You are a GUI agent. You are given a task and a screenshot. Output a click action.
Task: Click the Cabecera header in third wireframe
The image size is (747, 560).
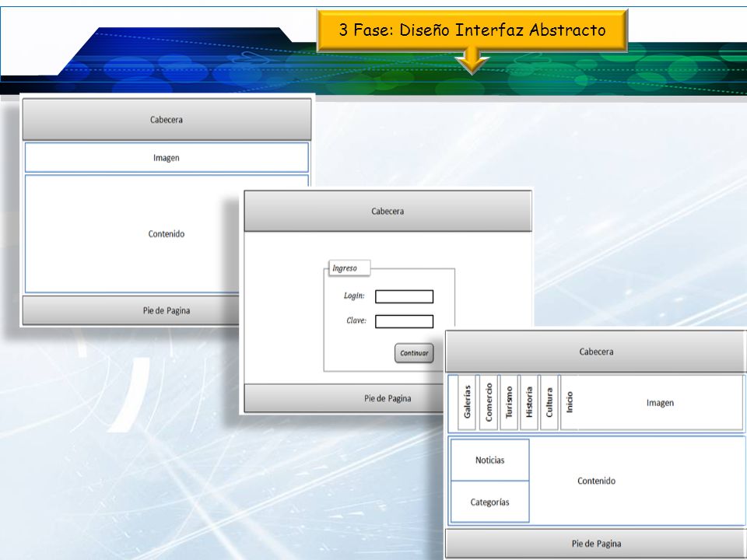click(x=596, y=352)
